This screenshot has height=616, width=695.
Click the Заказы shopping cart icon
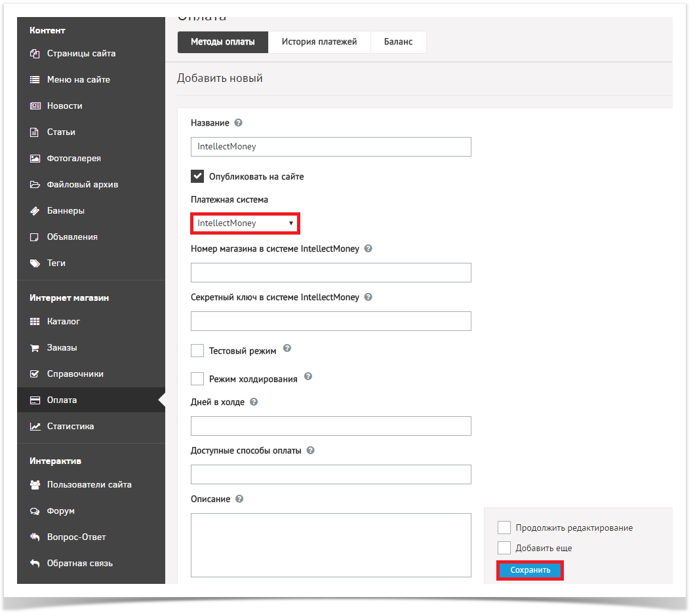pyautogui.click(x=35, y=348)
